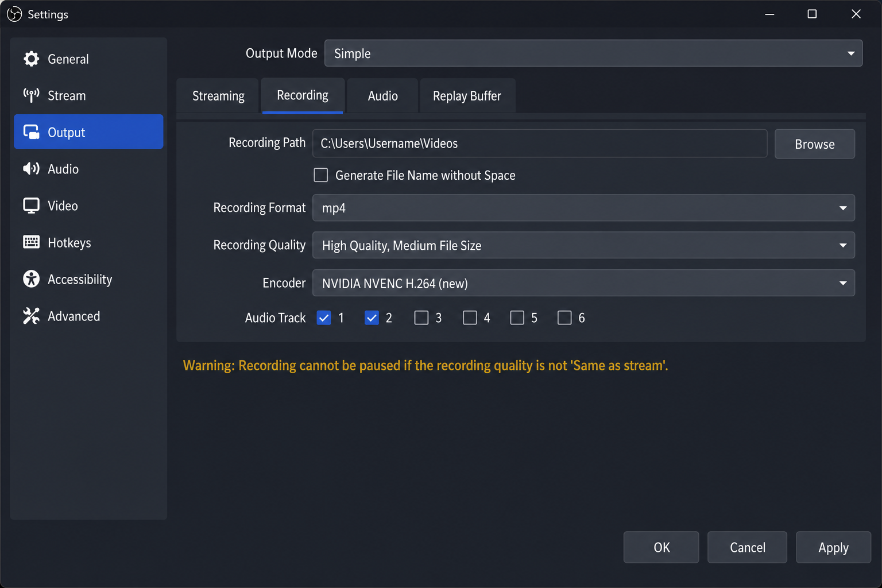This screenshot has width=882, height=588.
Task: Uncheck audio track 2
Action: pyautogui.click(x=372, y=318)
